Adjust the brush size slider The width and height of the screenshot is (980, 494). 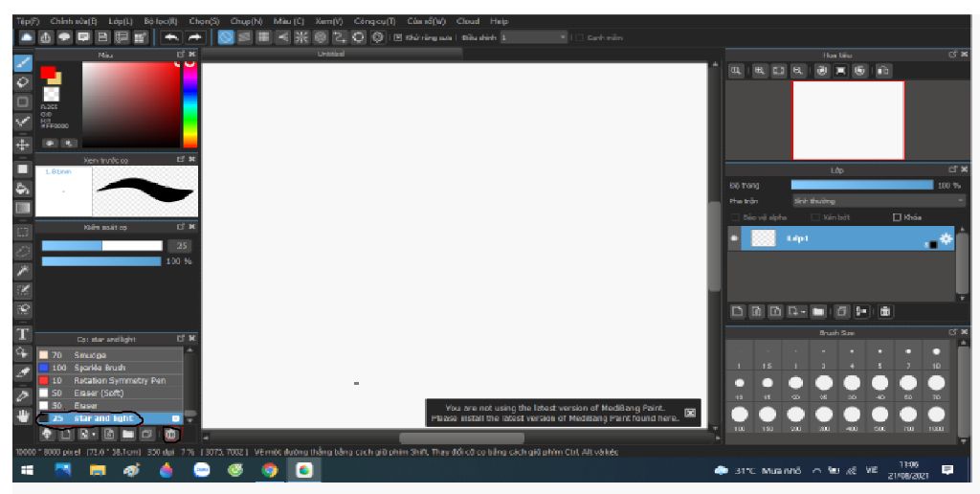point(101,246)
